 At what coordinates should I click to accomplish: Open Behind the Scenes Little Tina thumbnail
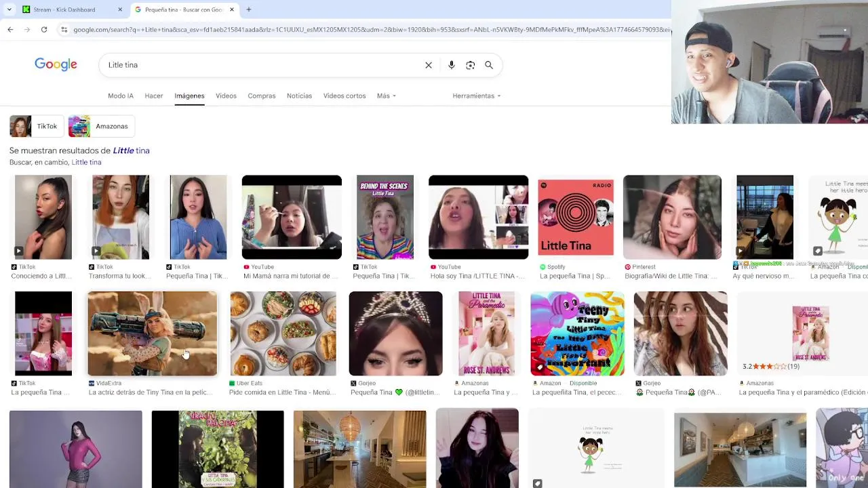pos(385,217)
